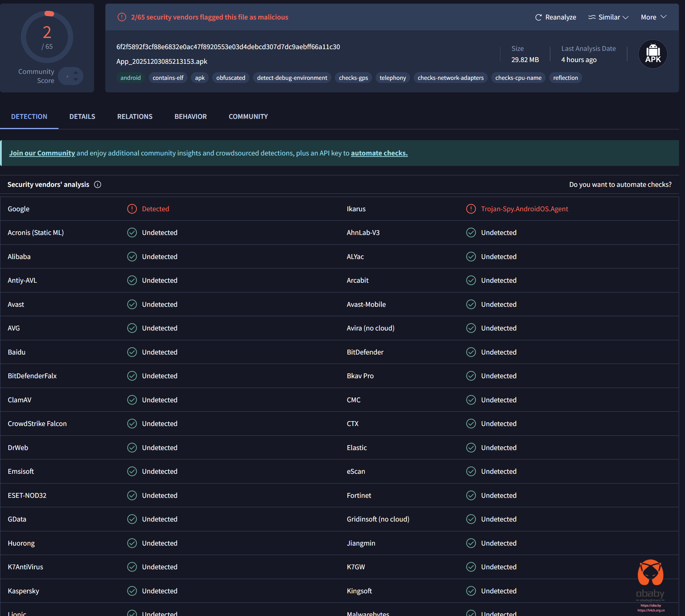Click the warning icon in the malicious banner
Image resolution: width=685 pixels, height=616 pixels.
click(122, 17)
